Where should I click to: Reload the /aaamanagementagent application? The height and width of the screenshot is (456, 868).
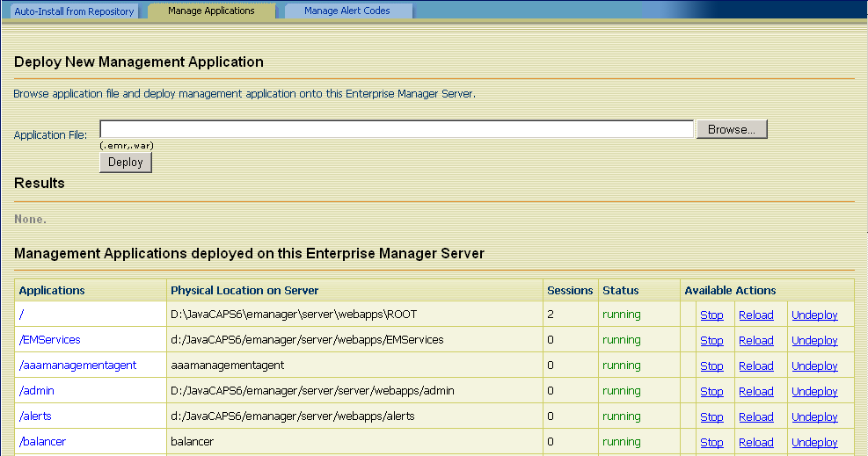tap(756, 366)
